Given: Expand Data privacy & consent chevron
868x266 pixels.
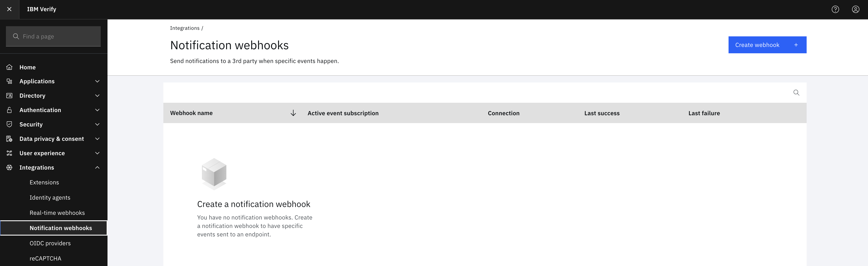Looking at the screenshot, I should [x=97, y=139].
